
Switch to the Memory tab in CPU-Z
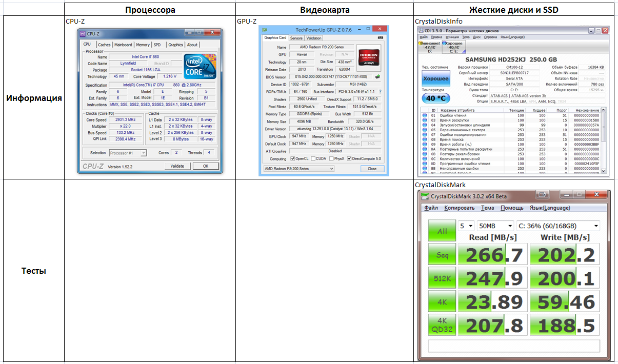(x=143, y=45)
